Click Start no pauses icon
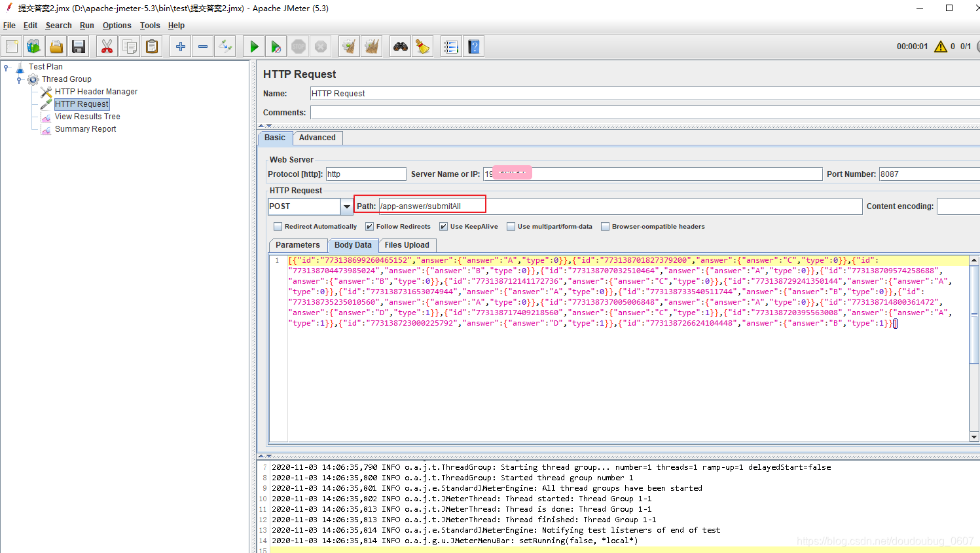 (x=276, y=47)
